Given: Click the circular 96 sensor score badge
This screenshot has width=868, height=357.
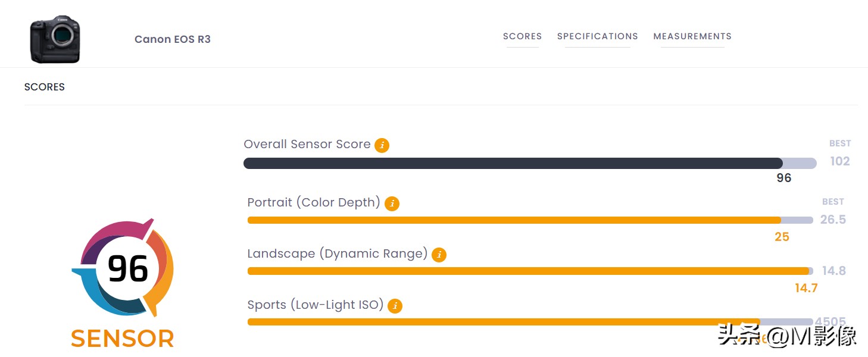Looking at the screenshot, I should [x=127, y=269].
